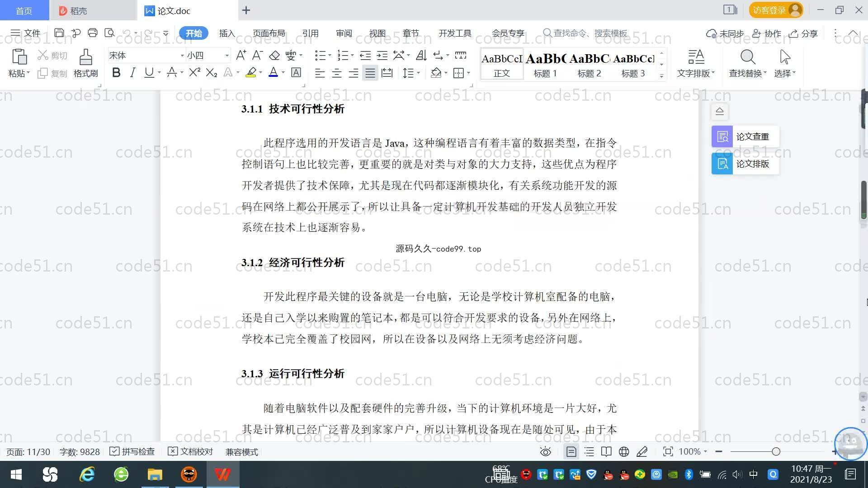Image resolution: width=868 pixels, height=488 pixels.
Task: Toggle justified alignment
Action: pos(370,73)
